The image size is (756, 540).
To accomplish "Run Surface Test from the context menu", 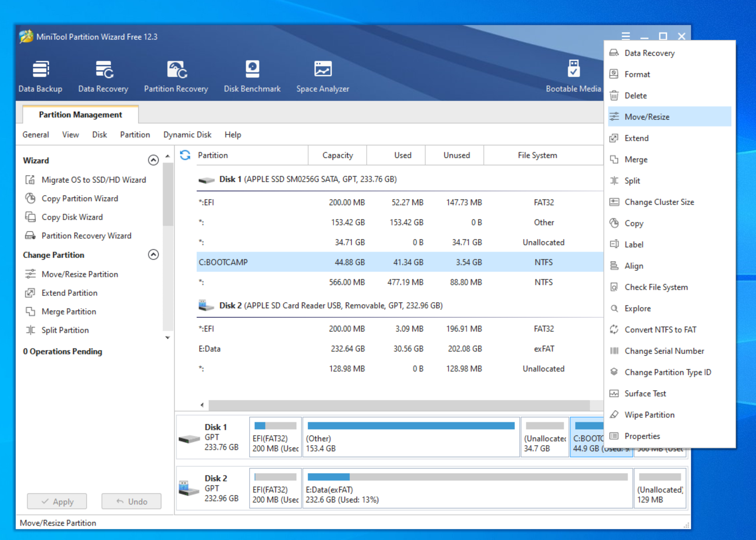I will (x=670, y=394).
